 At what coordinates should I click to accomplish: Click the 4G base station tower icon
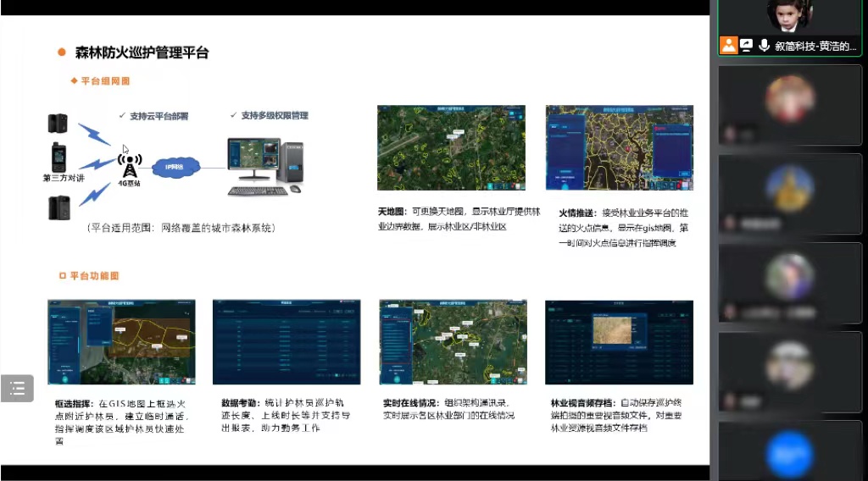click(x=130, y=163)
